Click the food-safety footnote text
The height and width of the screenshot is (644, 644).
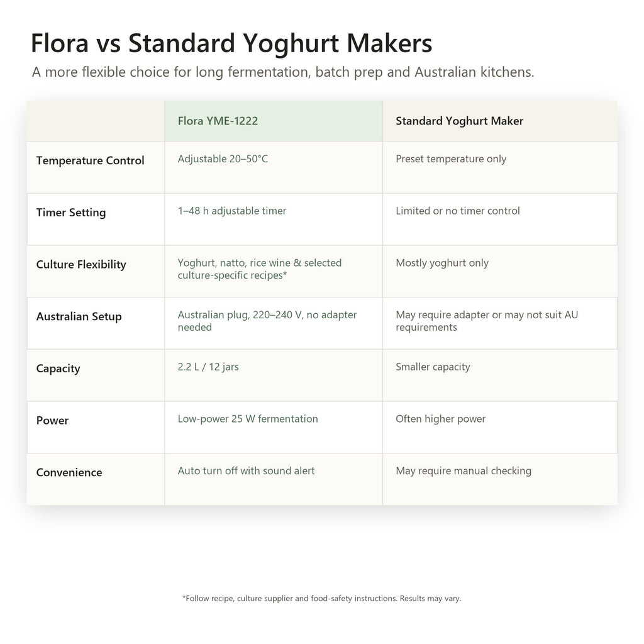pyautogui.click(x=321, y=599)
